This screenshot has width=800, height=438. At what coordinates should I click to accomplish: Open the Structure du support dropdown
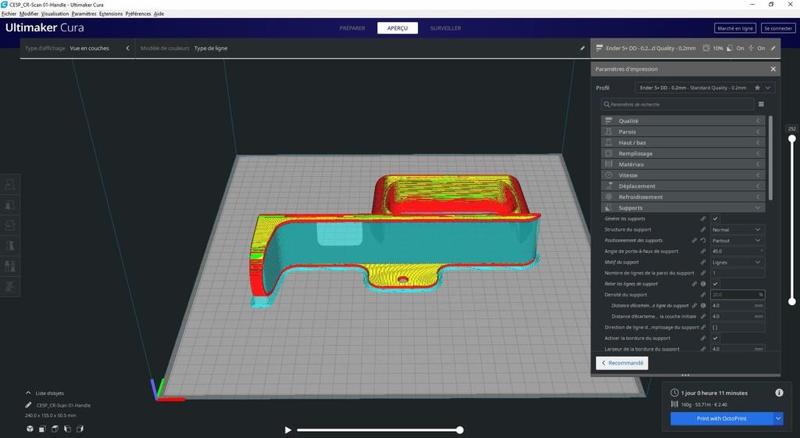click(x=736, y=229)
